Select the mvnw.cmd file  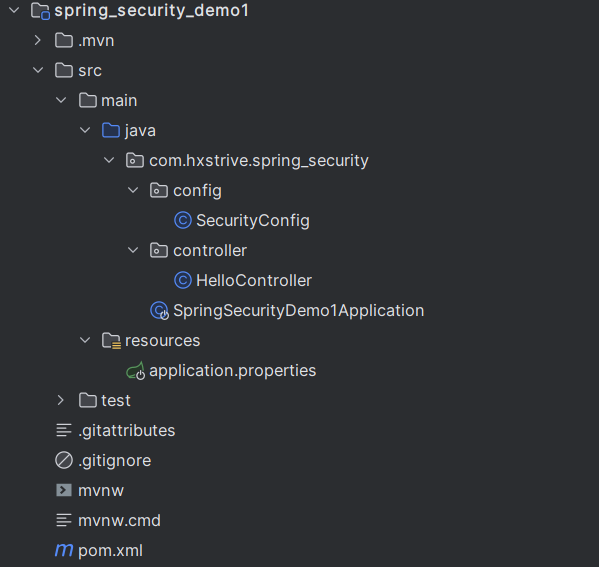(119, 520)
